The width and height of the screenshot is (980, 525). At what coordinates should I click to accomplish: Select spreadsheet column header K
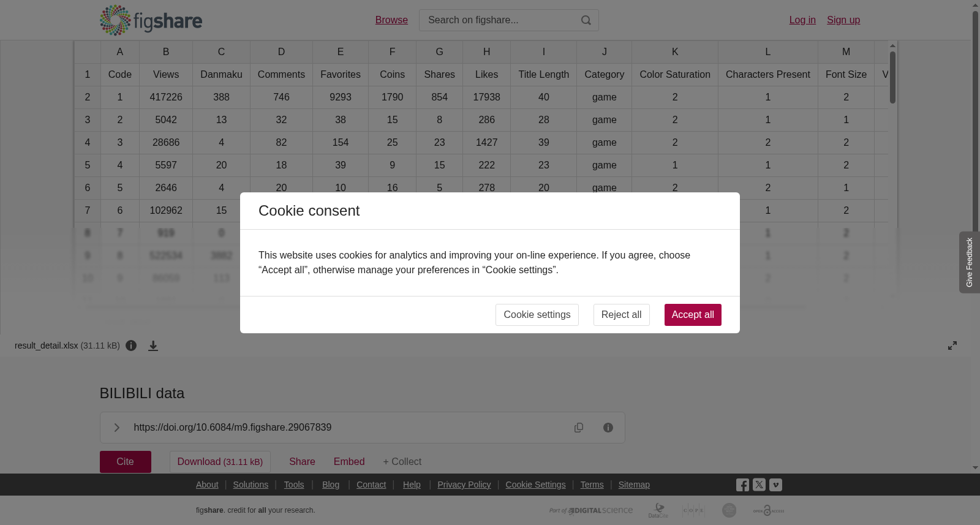pos(675,52)
